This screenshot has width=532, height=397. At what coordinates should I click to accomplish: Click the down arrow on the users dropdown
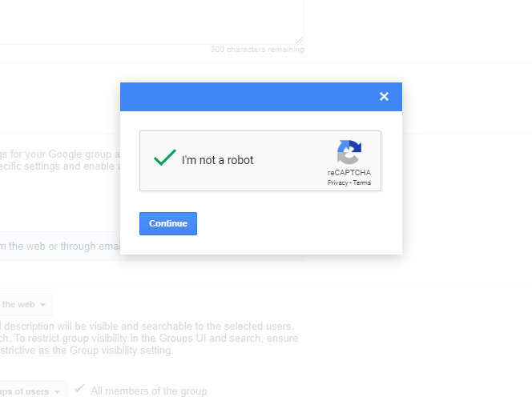click(x=58, y=391)
